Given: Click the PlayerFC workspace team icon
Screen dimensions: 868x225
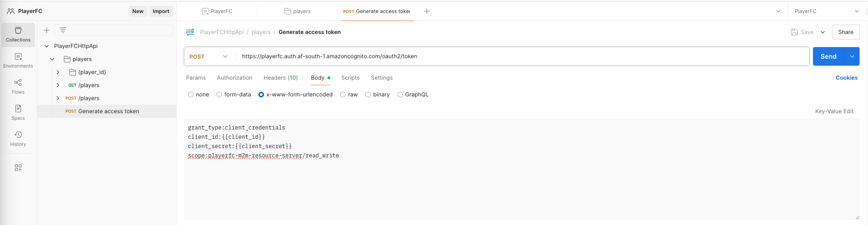Looking at the screenshot, I should pyautogui.click(x=11, y=11).
